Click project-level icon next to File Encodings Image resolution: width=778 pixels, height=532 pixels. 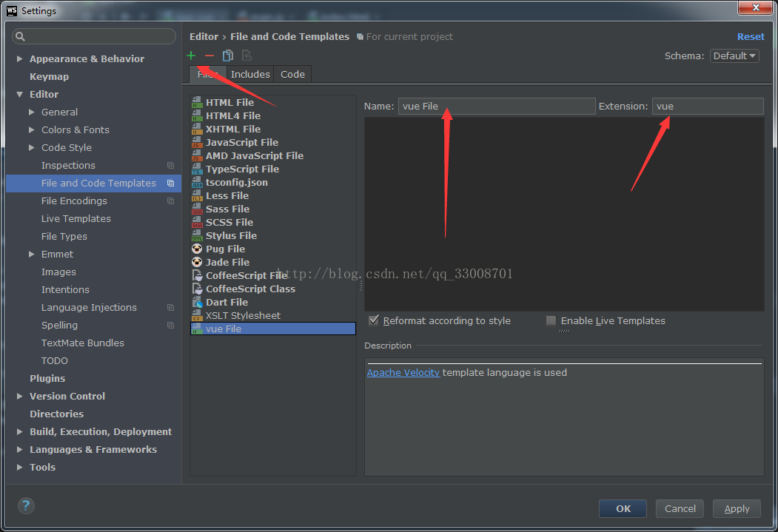[171, 201]
